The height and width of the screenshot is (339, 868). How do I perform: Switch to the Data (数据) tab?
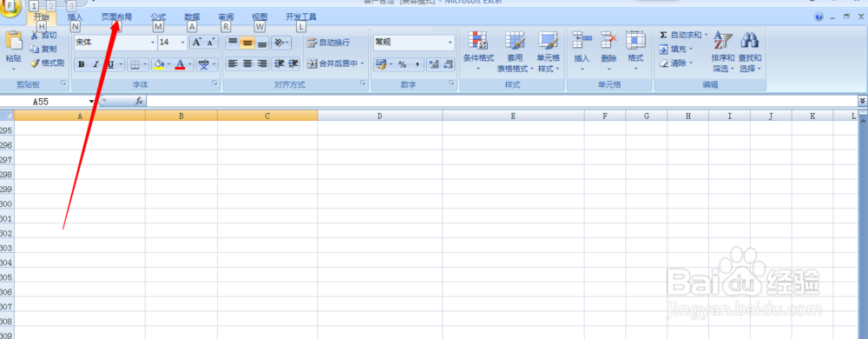click(192, 17)
